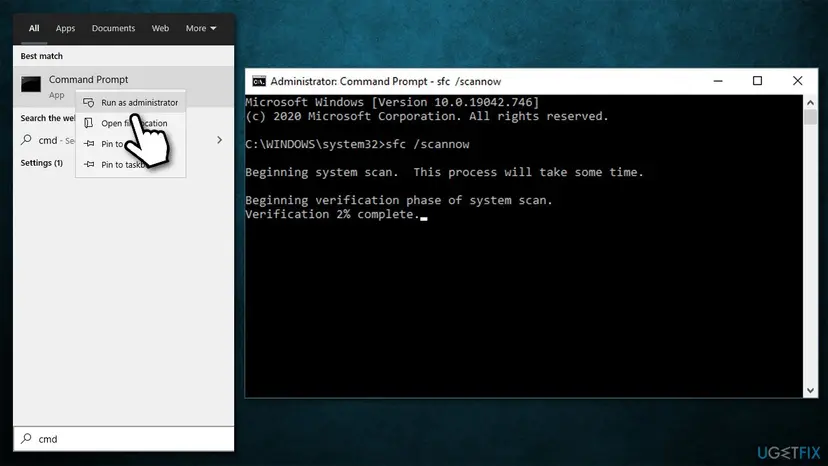
Task: Close the Administrator Command Prompt window
Action: click(797, 81)
